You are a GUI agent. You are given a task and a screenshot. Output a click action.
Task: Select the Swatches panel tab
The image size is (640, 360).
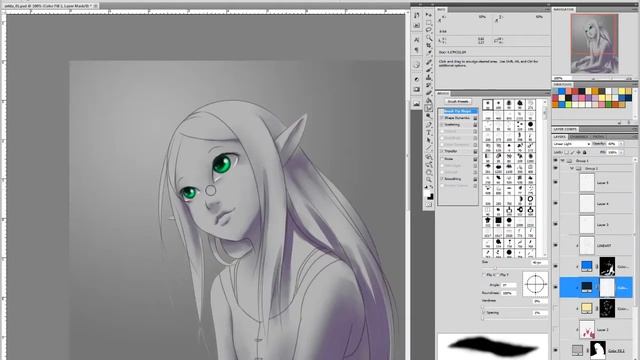[563, 84]
